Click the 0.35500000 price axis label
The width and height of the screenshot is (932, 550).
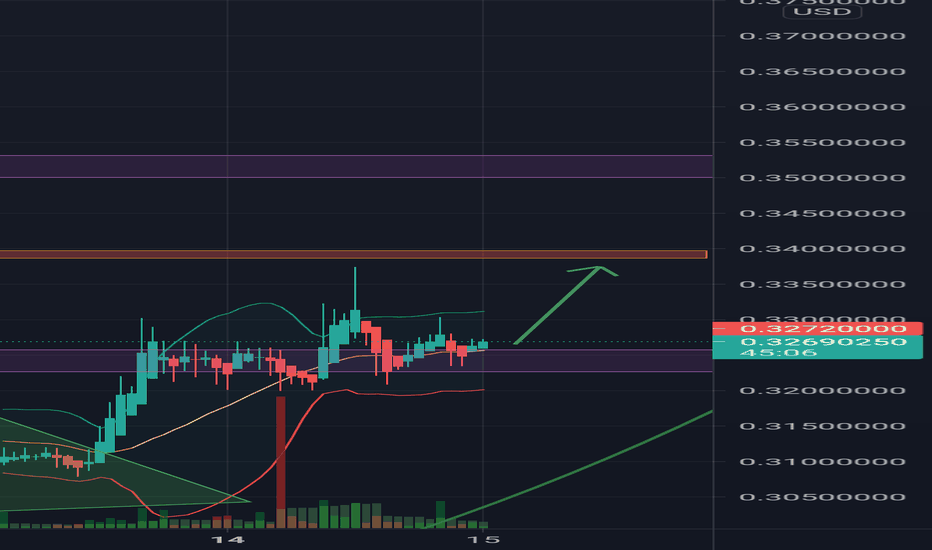pyautogui.click(x=823, y=143)
